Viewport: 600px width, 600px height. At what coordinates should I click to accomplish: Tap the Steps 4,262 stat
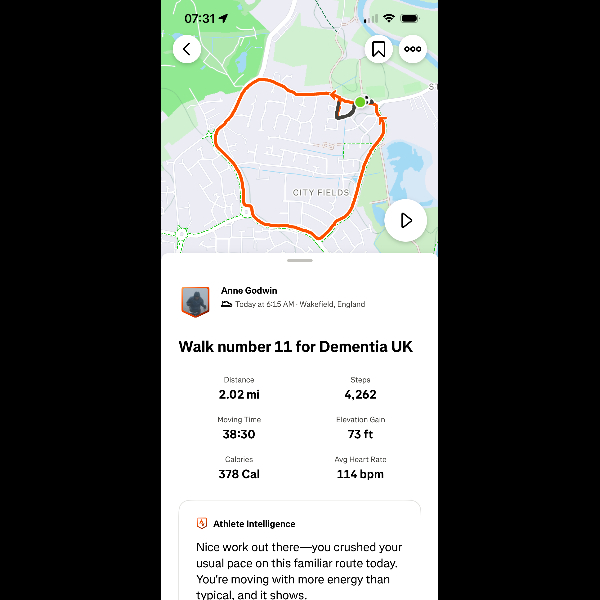click(x=361, y=388)
